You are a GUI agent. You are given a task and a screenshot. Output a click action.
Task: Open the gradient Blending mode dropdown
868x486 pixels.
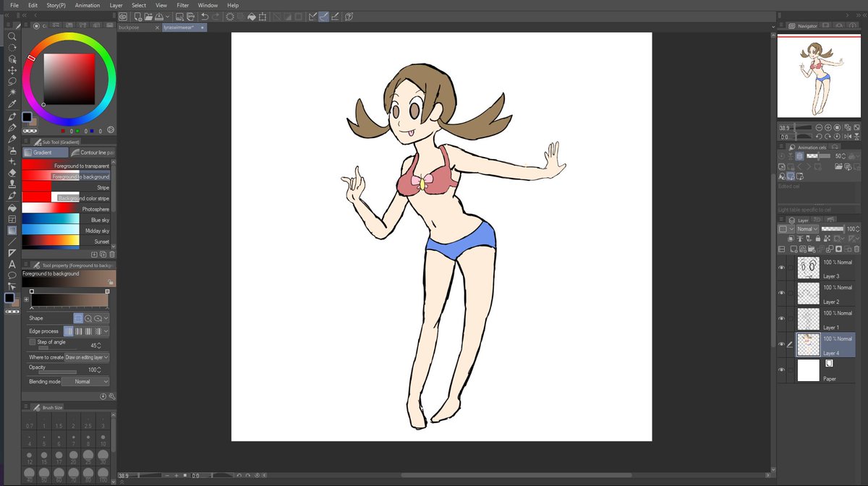click(85, 381)
